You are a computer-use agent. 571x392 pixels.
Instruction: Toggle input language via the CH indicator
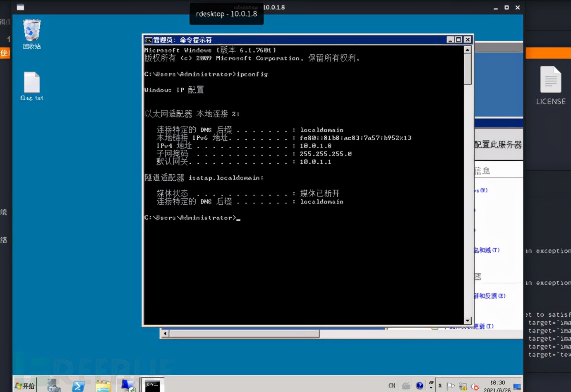[392, 385]
